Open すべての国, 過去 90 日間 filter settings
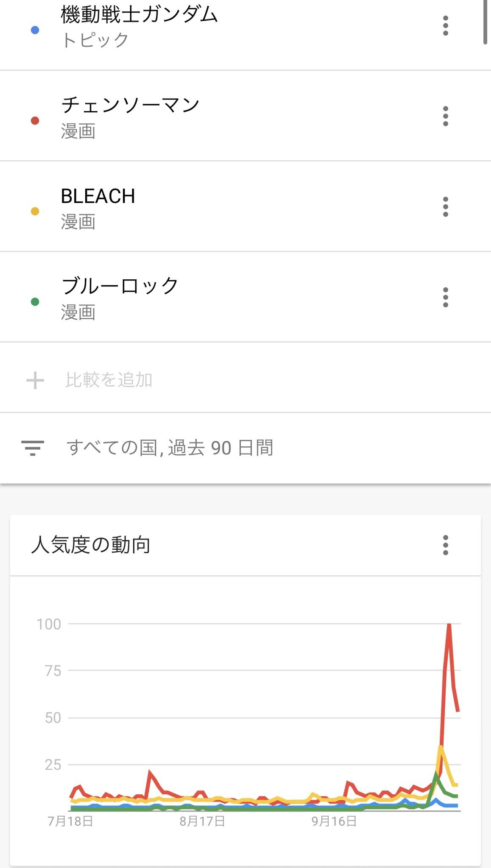 tap(170, 448)
